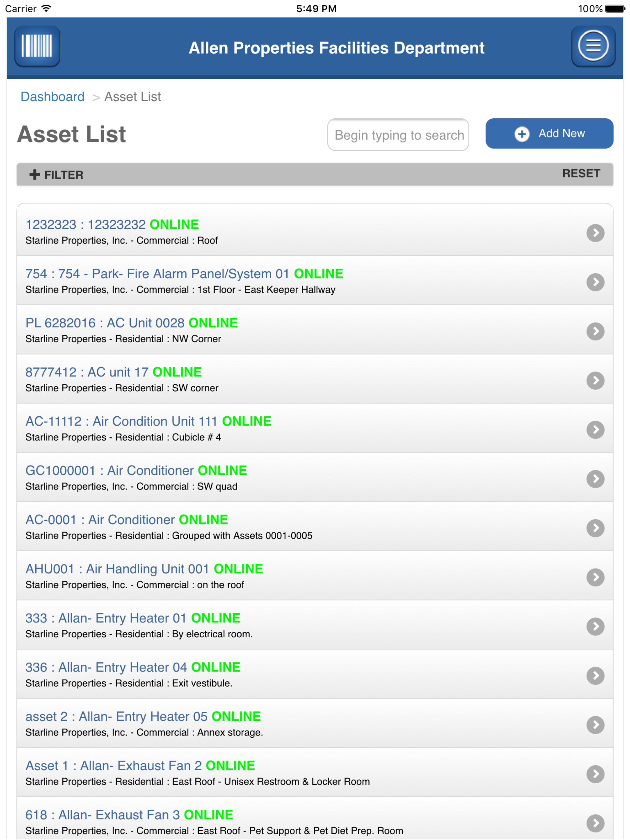The width and height of the screenshot is (630, 840).
Task: Open the hamburger menu icon
Action: [x=593, y=46]
